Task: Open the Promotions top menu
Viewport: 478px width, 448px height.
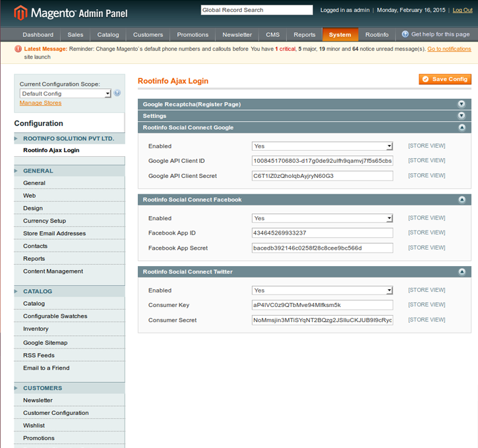Action: 193,35
